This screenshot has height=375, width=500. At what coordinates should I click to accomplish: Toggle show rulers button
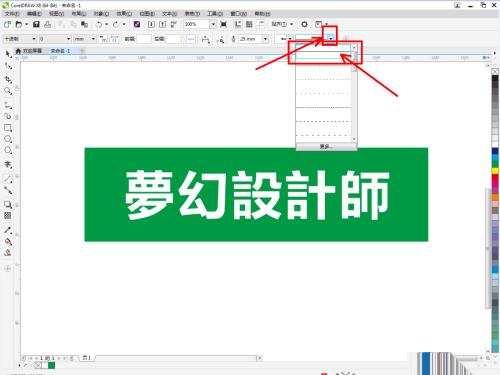point(238,24)
